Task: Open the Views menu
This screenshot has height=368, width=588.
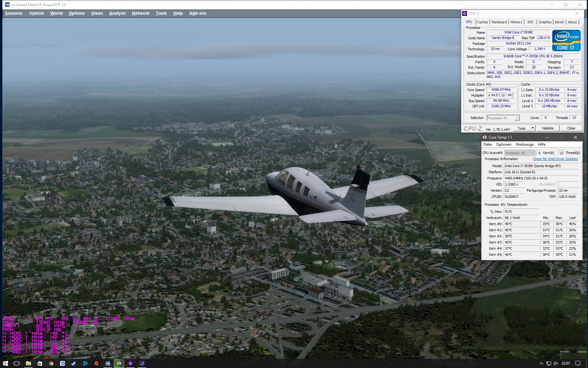Action: [x=97, y=13]
